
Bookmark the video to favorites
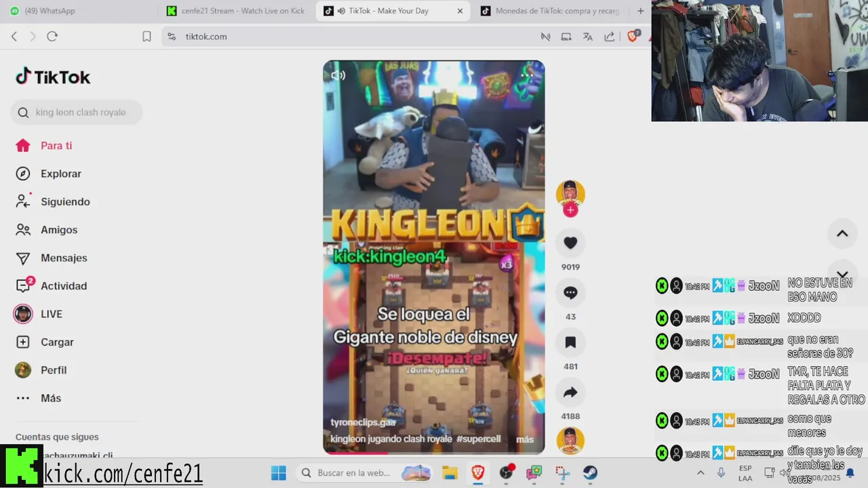tap(570, 342)
